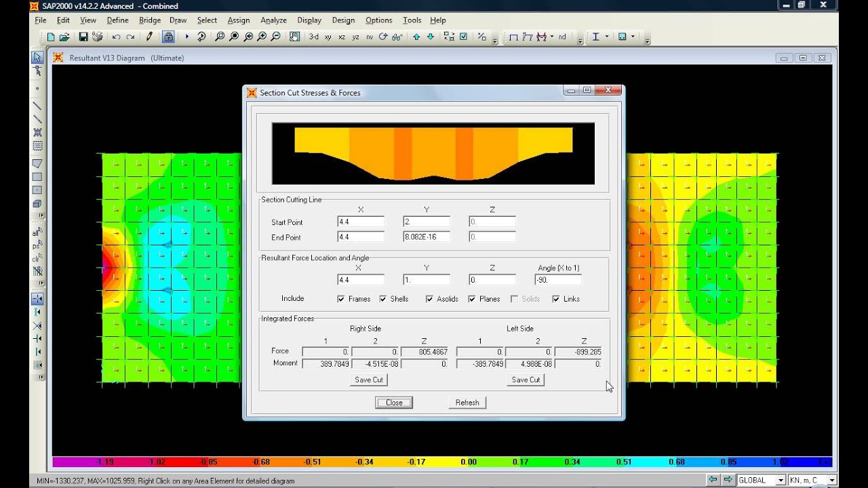Open the Assign menu

[x=239, y=20]
